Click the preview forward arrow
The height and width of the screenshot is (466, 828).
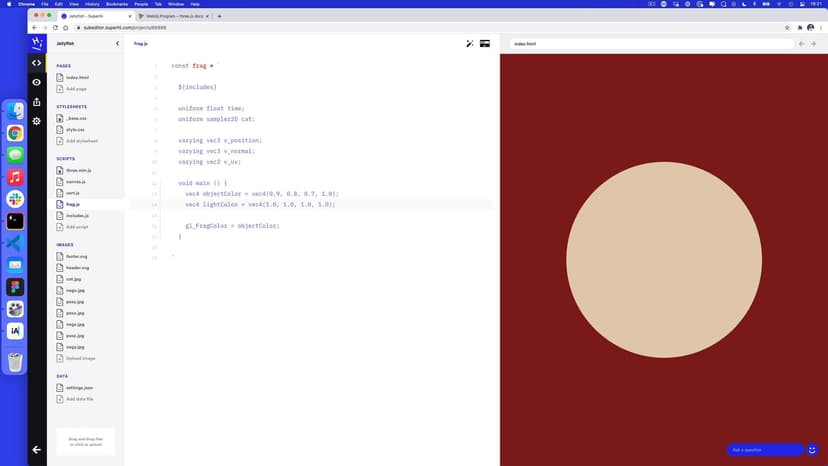[814, 44]
